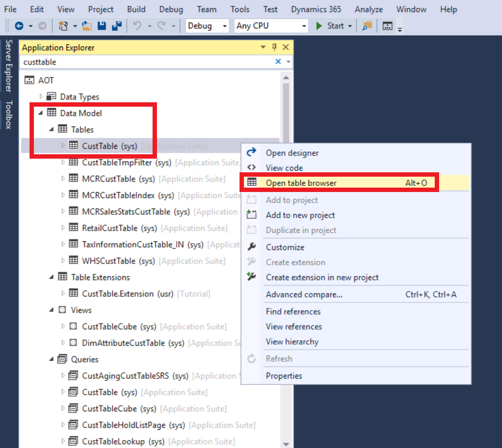The image size is (502, 448).
Task: Choose View code in the context menu
Action: 285,167
